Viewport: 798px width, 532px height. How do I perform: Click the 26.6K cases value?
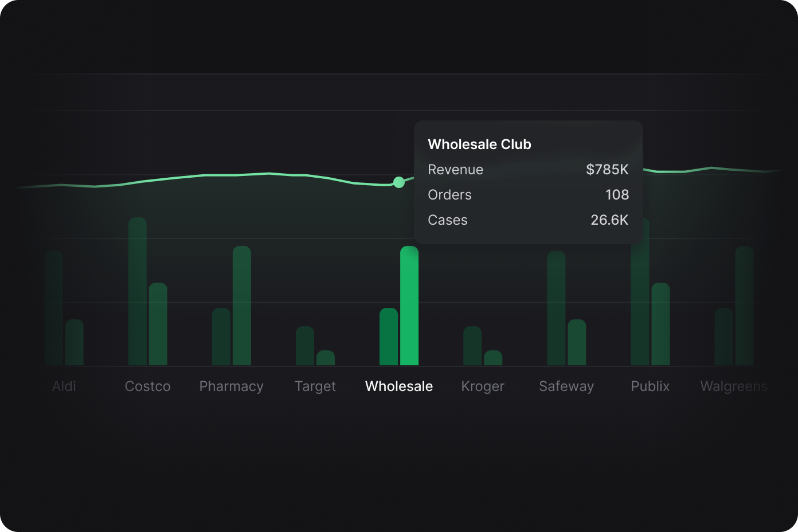[609, 220]
